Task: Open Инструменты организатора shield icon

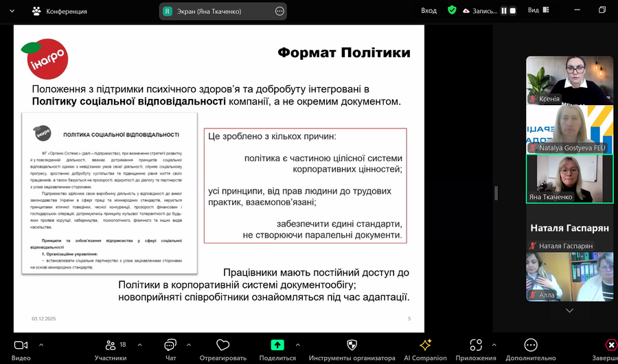Action: pos(352,345)
